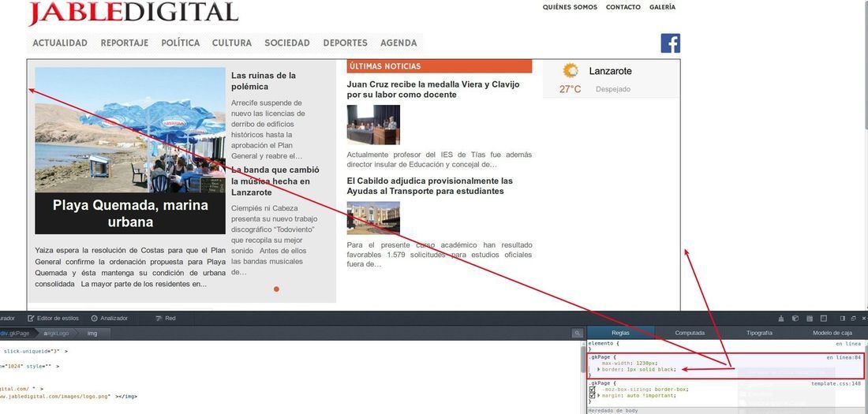
Task: Open the Playa Quemada, marina urbana caption
Action: [x=130, y=214]
